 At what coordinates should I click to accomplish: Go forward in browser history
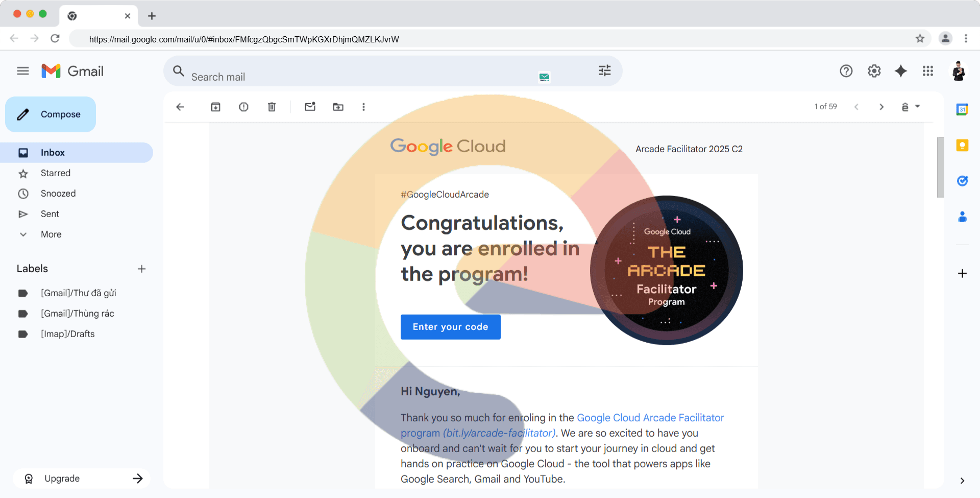point(34,38)
